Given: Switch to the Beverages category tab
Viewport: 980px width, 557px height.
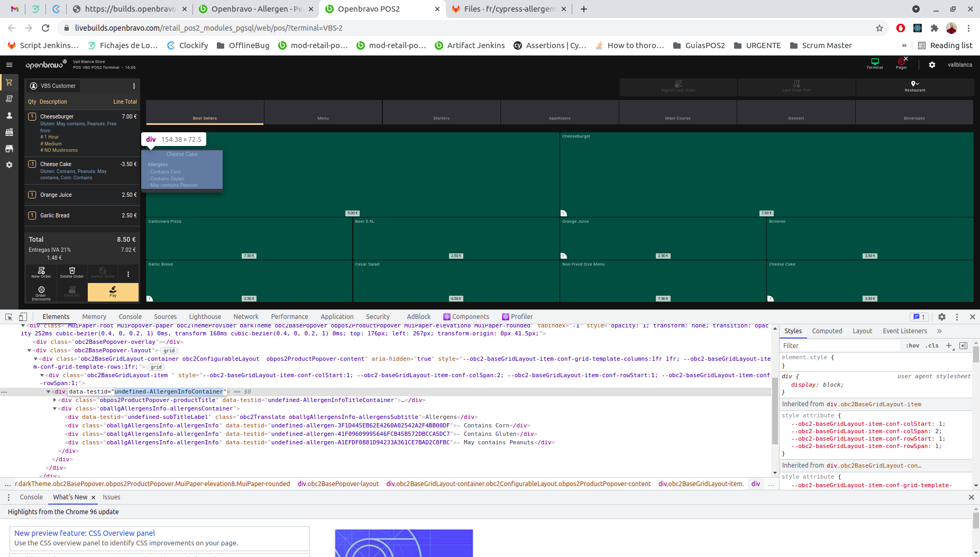Looking at the screenshot, I should point(914,113).
